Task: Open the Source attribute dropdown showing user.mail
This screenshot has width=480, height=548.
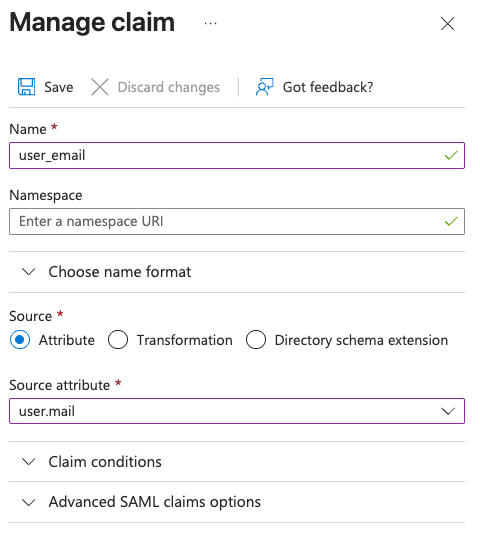Action: click(x=237, y=411)
